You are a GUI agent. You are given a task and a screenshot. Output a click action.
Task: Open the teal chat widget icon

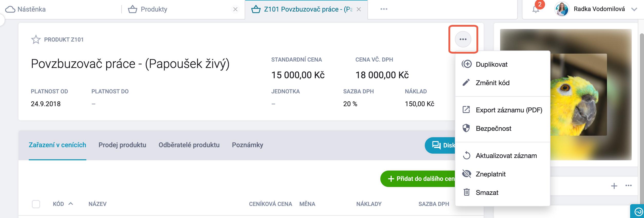pyautogui.click(x=638, y=212)
